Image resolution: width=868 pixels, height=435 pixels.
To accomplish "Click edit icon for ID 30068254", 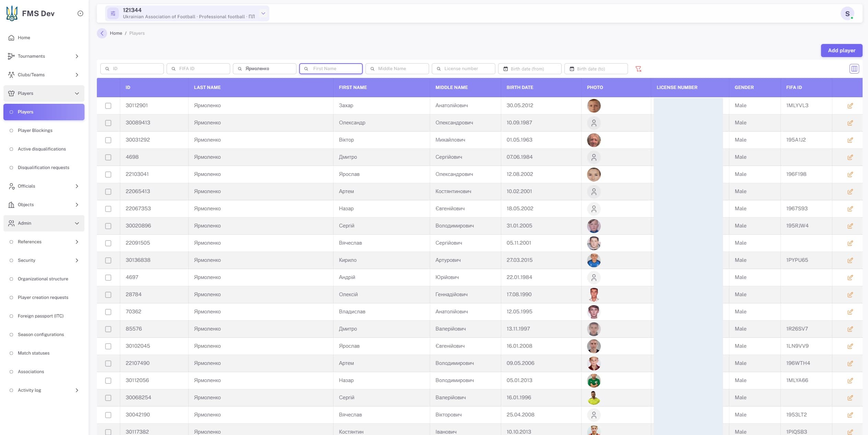I will [x=850, y=398].
